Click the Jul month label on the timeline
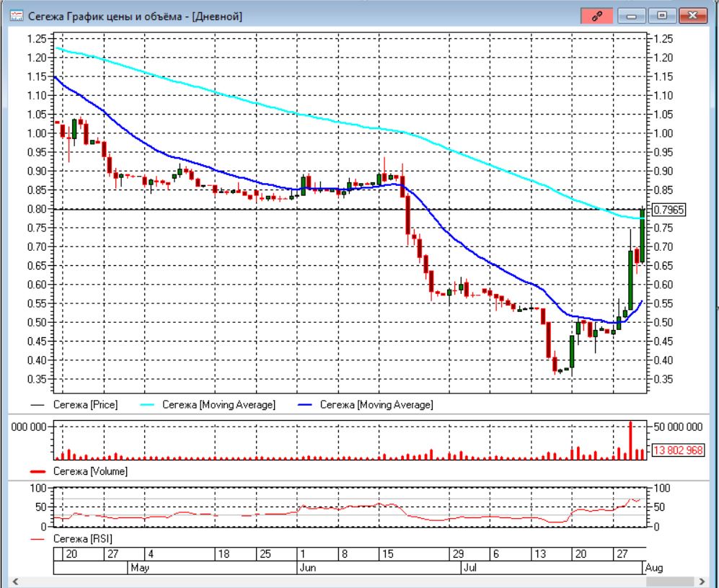Viewport: 719px width, 588px height. click(469, 567)
